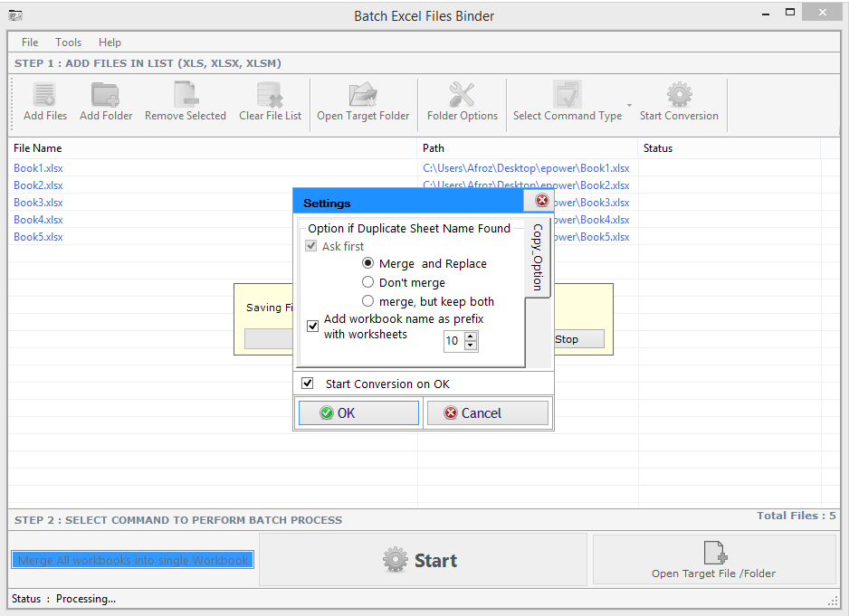Select Book3.xlsx in the file list

(x=38, y=203)
